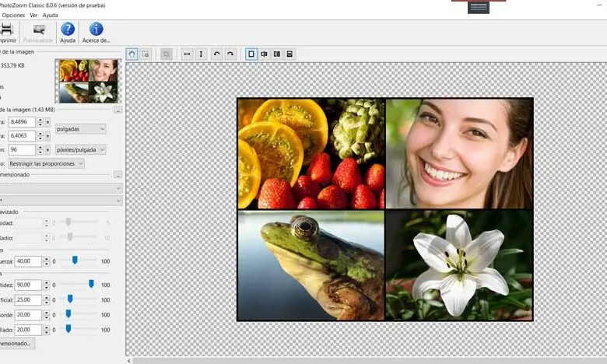Open the Ayuda menu
Screen dimensions: 607x364
pyautogui.click(x=51, y=15)
